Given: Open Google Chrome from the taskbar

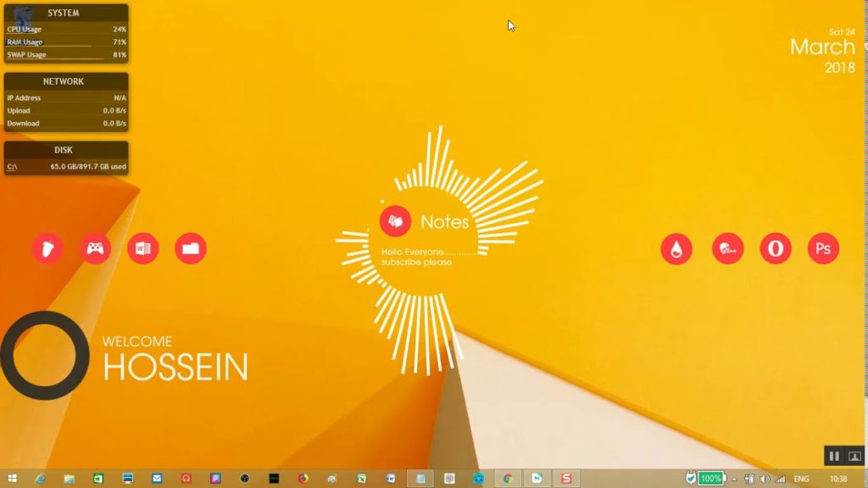Looking at the screenshot, I should [x=508, y=479].
